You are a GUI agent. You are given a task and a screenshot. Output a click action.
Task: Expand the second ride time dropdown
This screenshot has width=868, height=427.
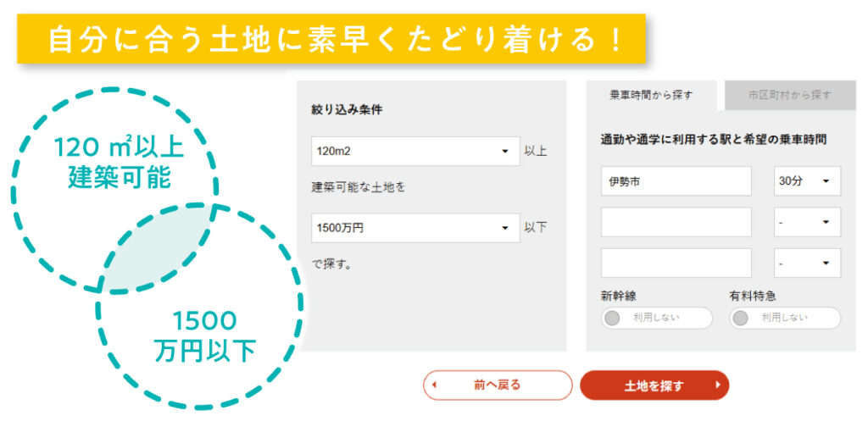[807, 222]
